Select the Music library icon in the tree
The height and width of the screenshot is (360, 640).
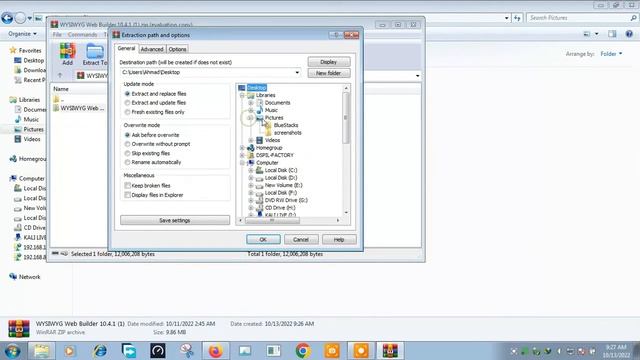click(x=260, y=110)
